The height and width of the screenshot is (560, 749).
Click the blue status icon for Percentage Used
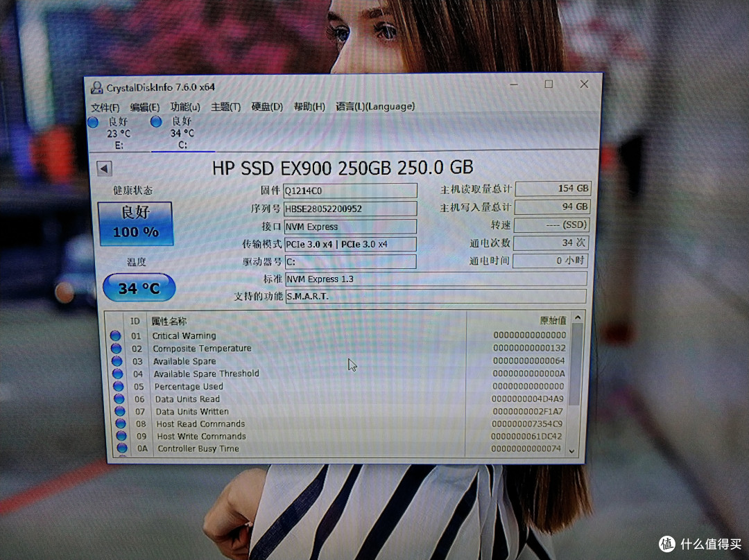pyautogui.click(x=119, y=386)
